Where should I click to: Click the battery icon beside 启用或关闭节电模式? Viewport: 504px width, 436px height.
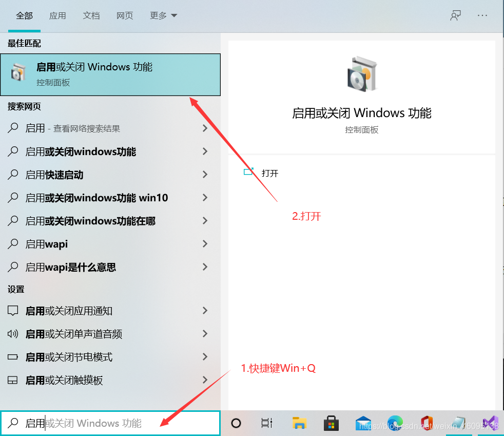(13, 357)
